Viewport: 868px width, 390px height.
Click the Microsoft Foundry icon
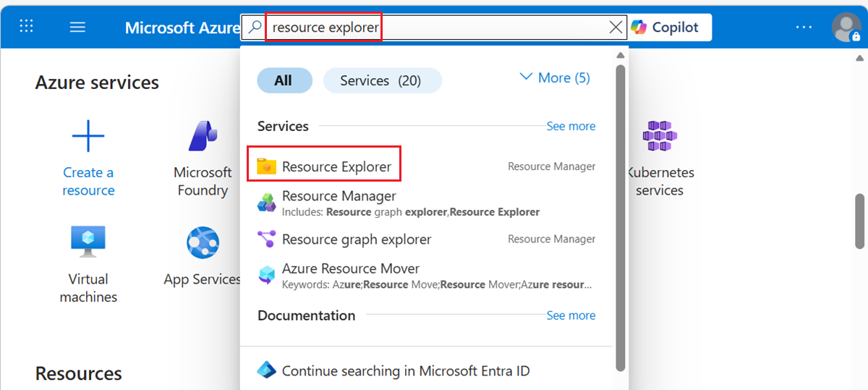[x=203, y=136]
